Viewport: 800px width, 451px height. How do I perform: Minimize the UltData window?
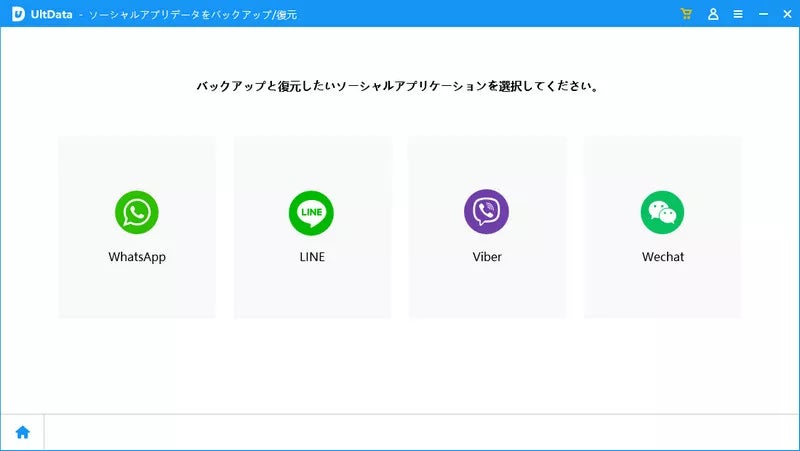click(763, 14)
